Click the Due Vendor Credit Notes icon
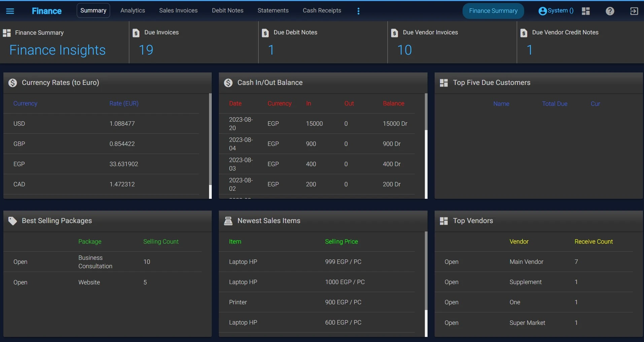Image resolution: width=644 pixels, height=342 pixels. pos(524,33)
